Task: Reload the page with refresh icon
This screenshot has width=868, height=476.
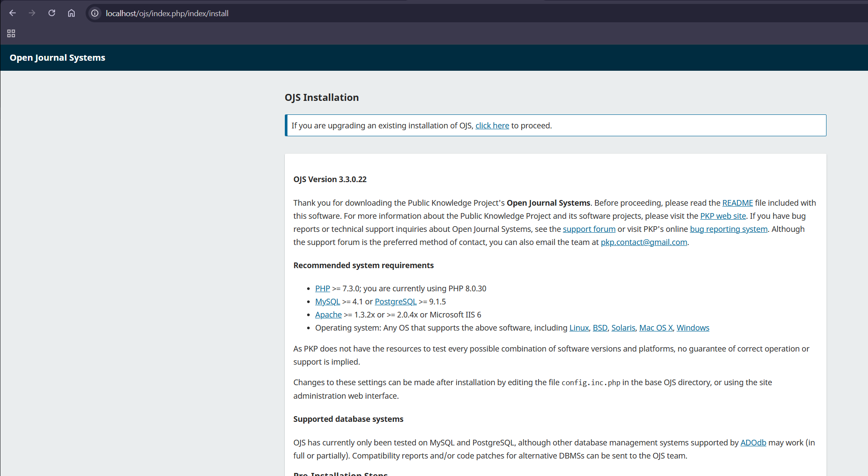Action: [52, 13]
